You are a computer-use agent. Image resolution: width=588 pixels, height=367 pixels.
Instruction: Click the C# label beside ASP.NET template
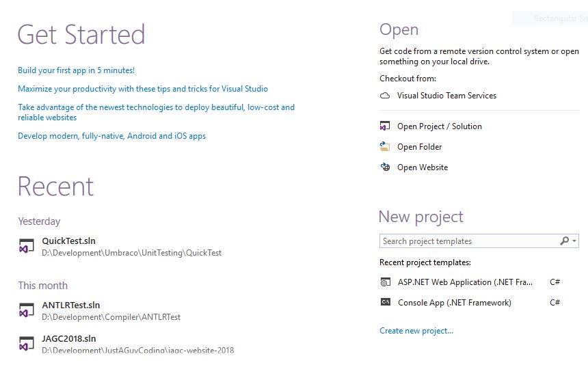click(555, 282)
